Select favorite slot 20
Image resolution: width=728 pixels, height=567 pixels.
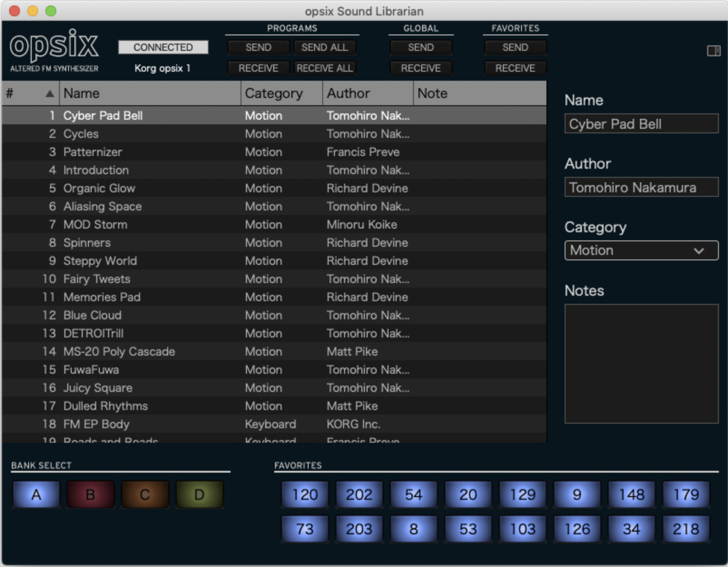tap(468, 494)
